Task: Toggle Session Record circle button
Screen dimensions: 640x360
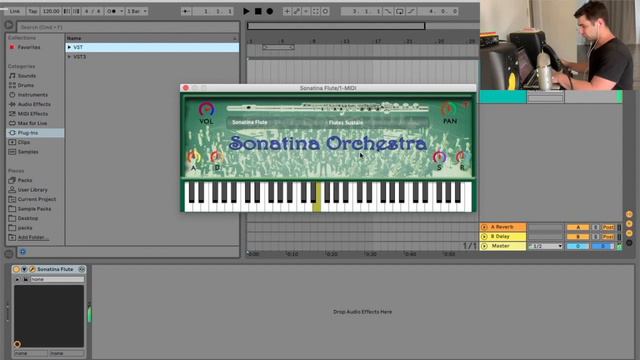Action: click(x=325, y=11)
